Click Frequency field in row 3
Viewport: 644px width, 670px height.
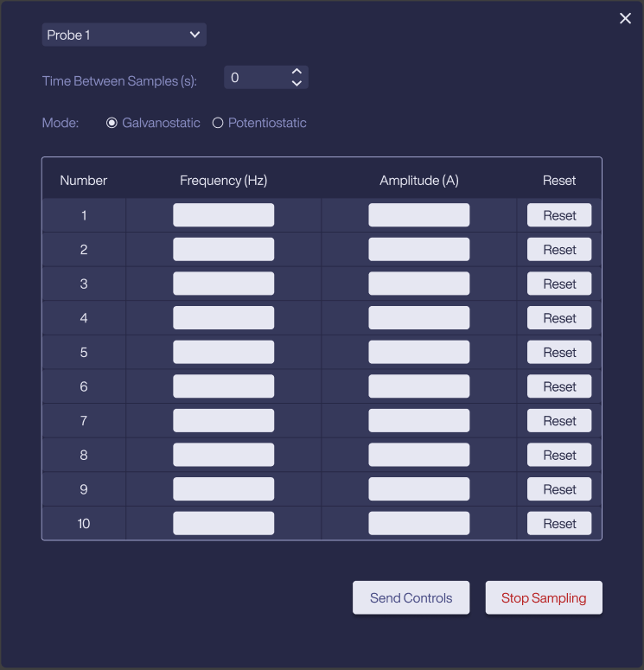click(x=224, y=284)
